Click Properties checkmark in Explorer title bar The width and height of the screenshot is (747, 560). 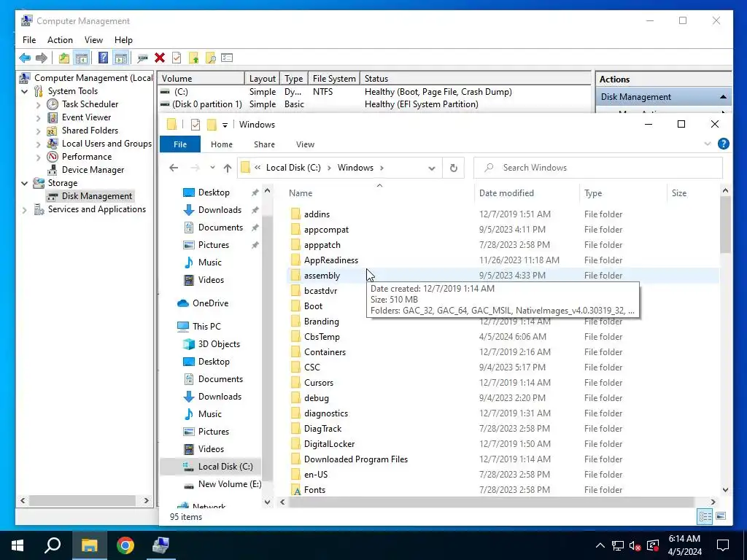point(196,125)
